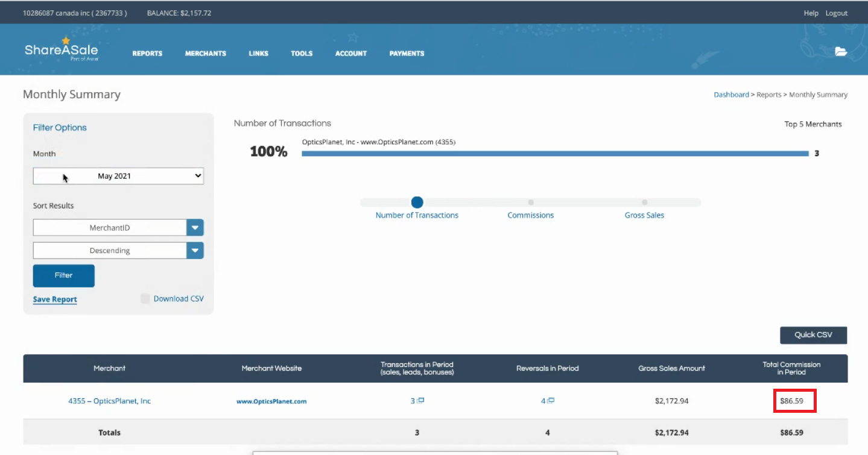The height and width of the screenshot is (455, 868).
Task: Open the Links menu
Action: 258,54
